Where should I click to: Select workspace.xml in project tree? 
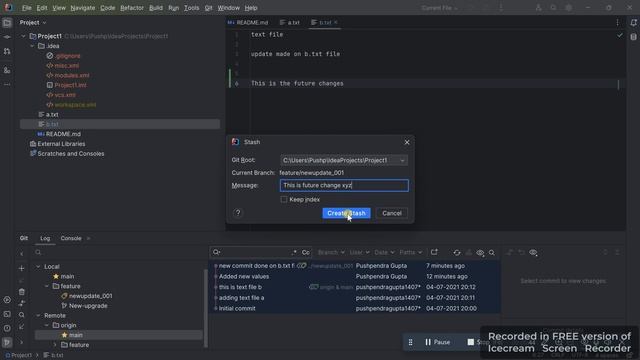click(x=71, y=104)
